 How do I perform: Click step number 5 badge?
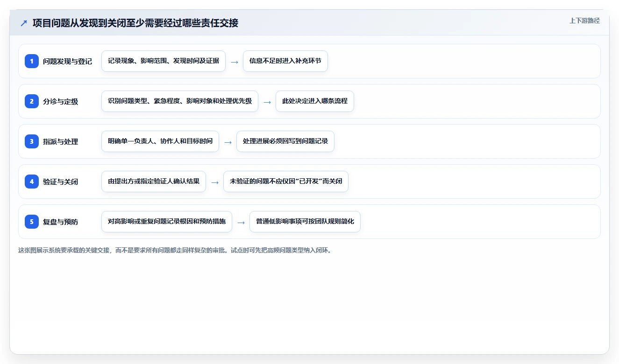[x=32, y=221]
